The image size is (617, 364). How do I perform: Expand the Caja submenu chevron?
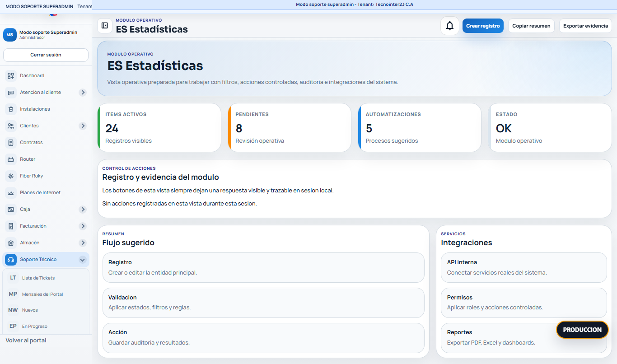(x=83, y=210)
